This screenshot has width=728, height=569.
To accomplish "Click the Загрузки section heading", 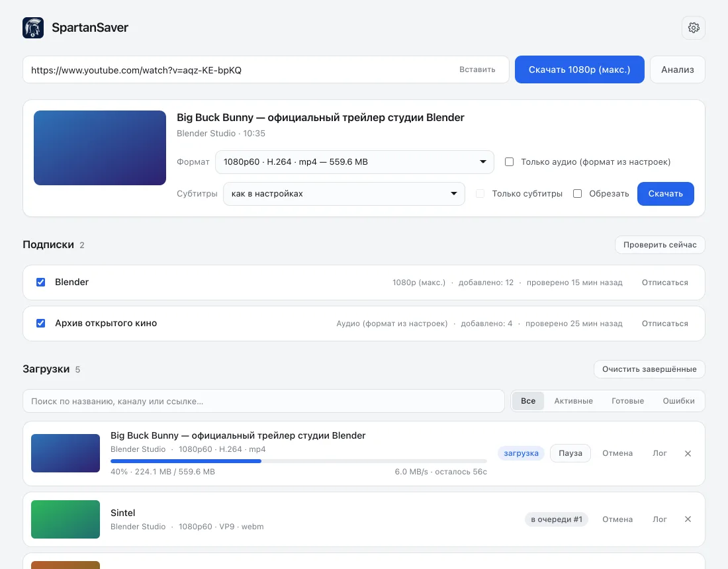I will pyautogui.click(x=46, y=369).
